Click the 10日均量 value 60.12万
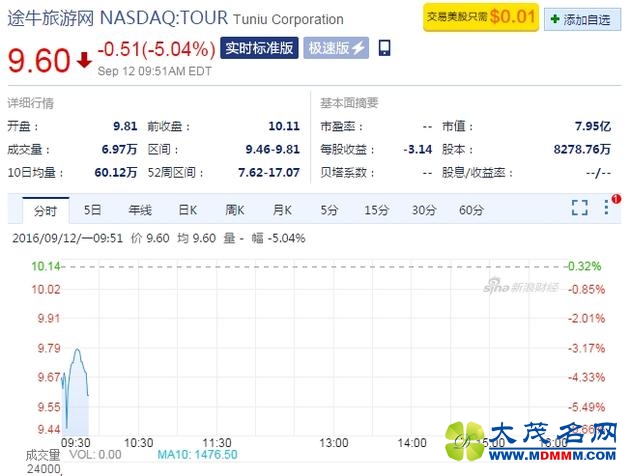The image size is (630, 476). [x=116, y=173]
